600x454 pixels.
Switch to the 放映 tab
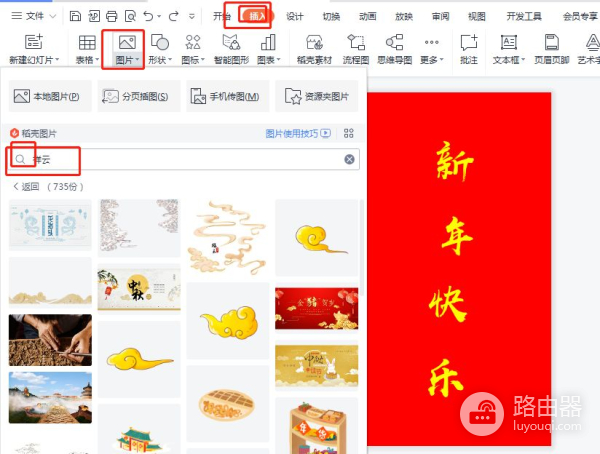pos(404,16)
